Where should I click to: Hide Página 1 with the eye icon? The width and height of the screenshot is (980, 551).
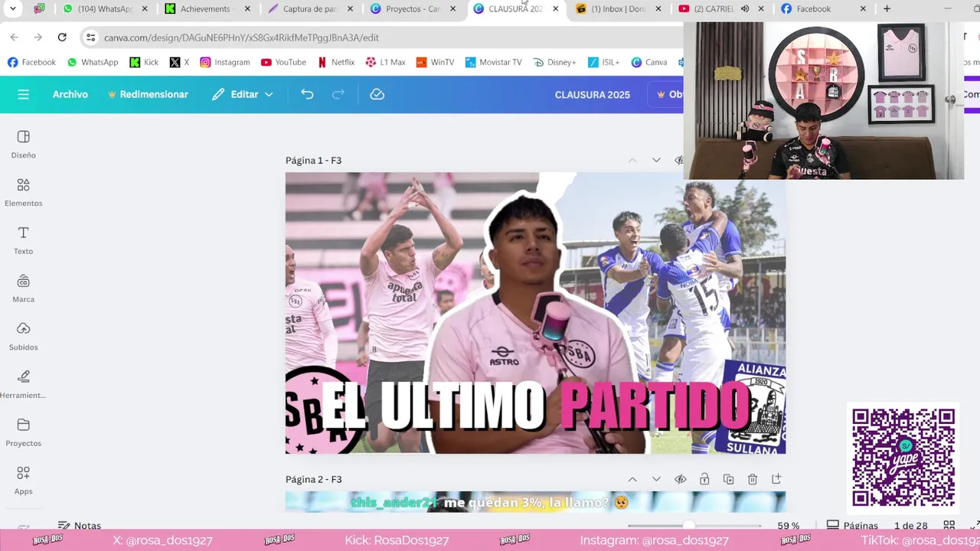[678, 160]
